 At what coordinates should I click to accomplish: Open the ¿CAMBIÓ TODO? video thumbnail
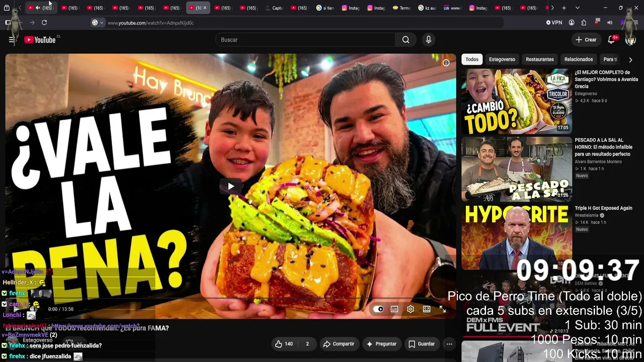(x=517, y=101)
